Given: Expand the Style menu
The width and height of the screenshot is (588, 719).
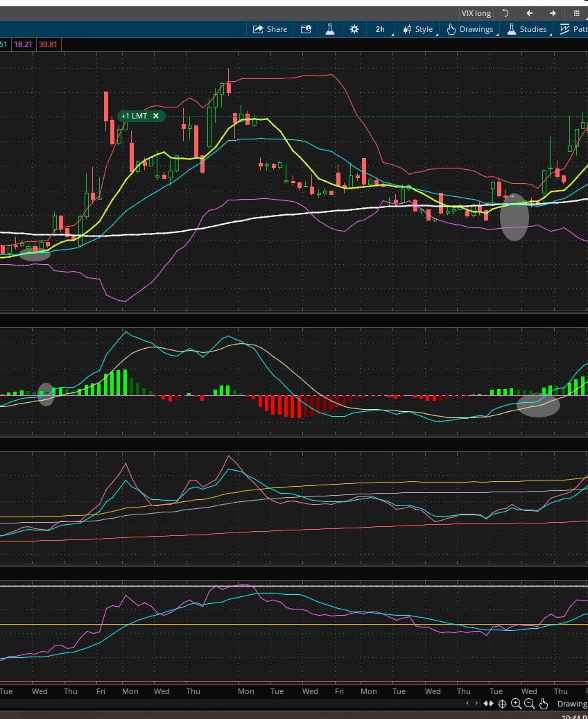Looking at the screenshot, I should click(418, 29).
